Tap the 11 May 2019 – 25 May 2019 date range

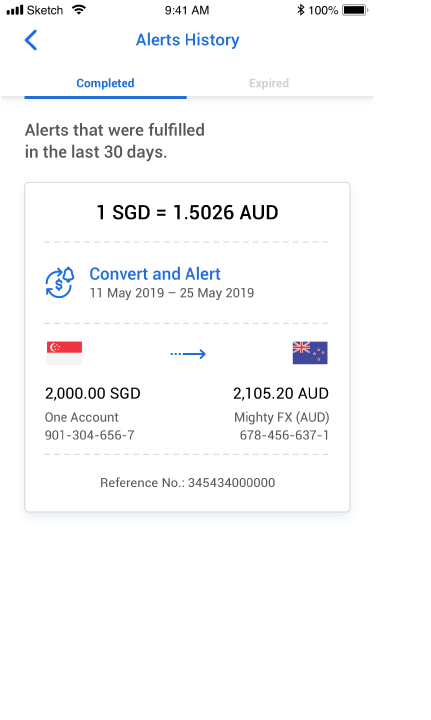point(172,293)
